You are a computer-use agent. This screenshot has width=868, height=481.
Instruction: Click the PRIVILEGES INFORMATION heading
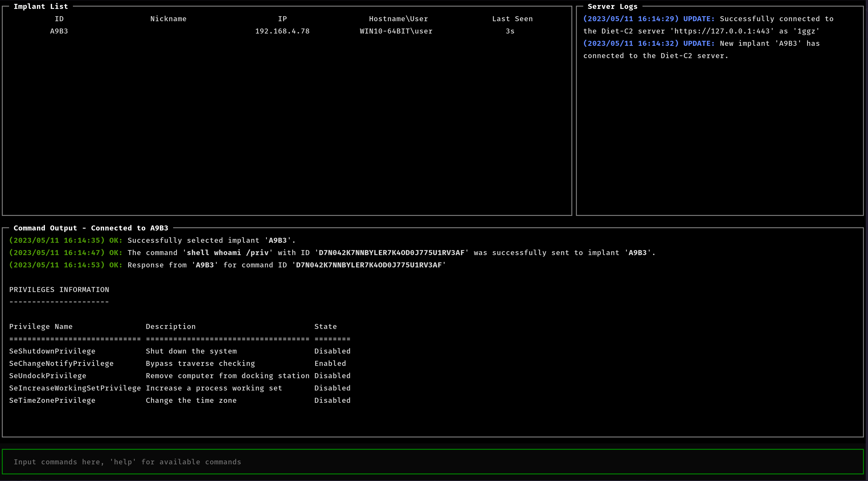59,290
